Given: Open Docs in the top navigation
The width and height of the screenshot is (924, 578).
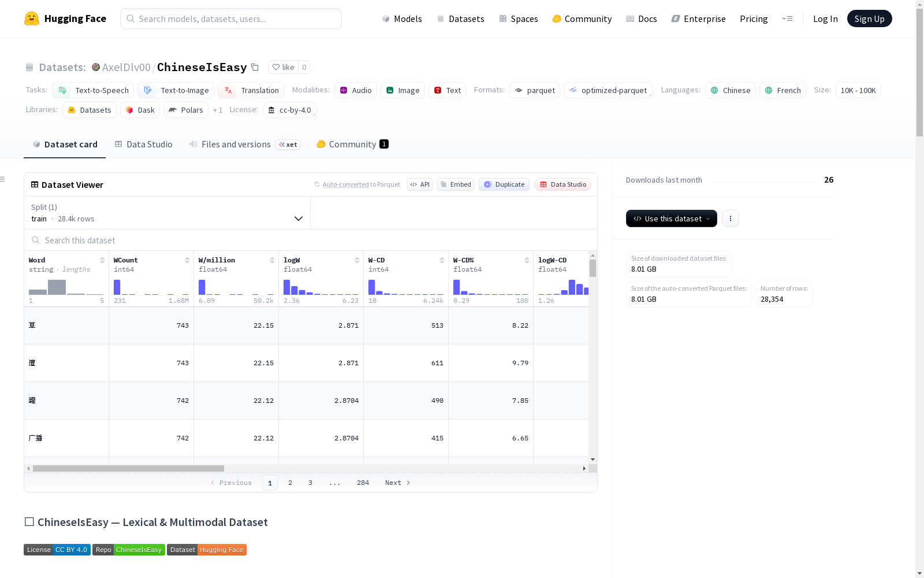Looking at the screenshot, I should point(642,18).
